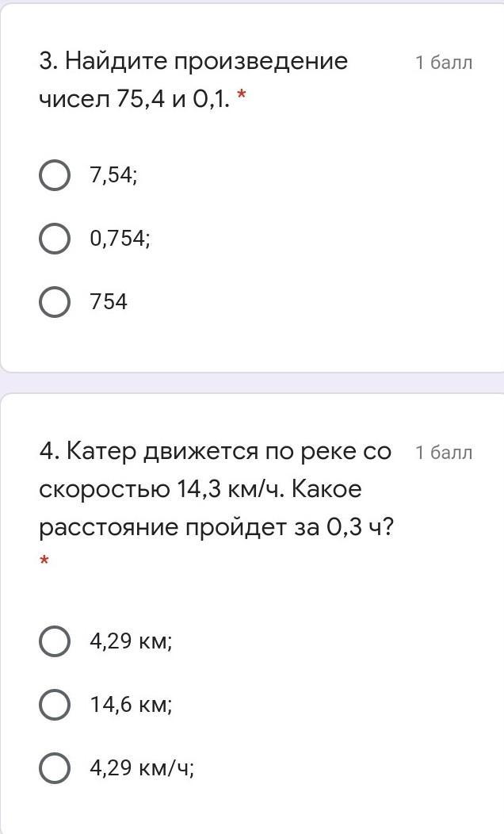Choose the 0,754 radio circle
This screenshot has width=504, height=834.
pos(54,239)
